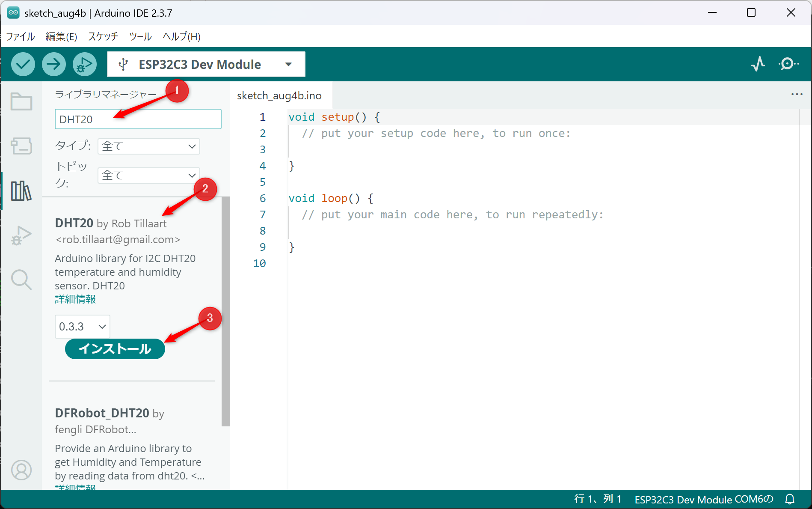
Task: Click the rob.tillaart@gmail.com author email text
Action: coord(118,239)
